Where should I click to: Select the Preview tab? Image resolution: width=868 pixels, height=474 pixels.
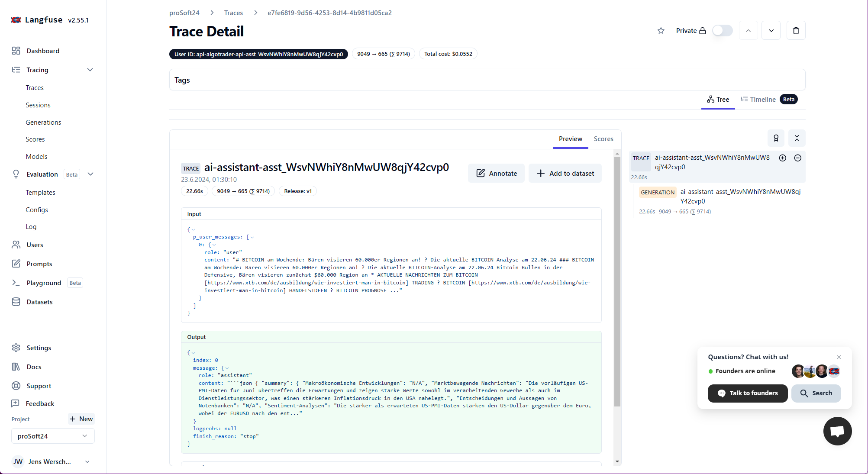point(570,139)
